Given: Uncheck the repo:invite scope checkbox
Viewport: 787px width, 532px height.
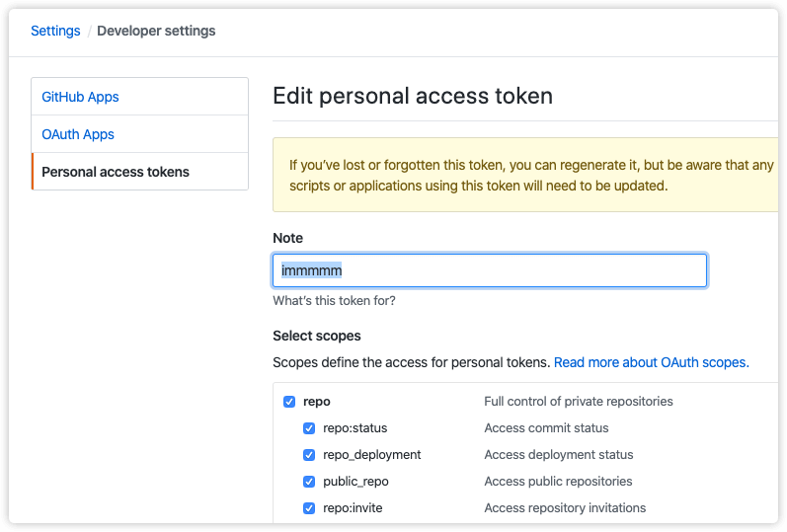Looking at the screenshot, I should (x=309, y=508).
